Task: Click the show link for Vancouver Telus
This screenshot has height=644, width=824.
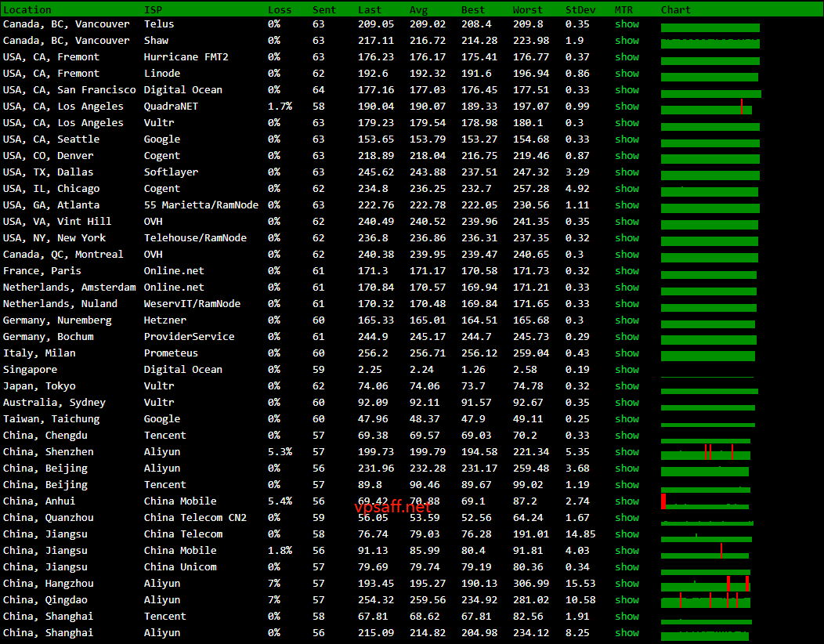Action: 627,24
